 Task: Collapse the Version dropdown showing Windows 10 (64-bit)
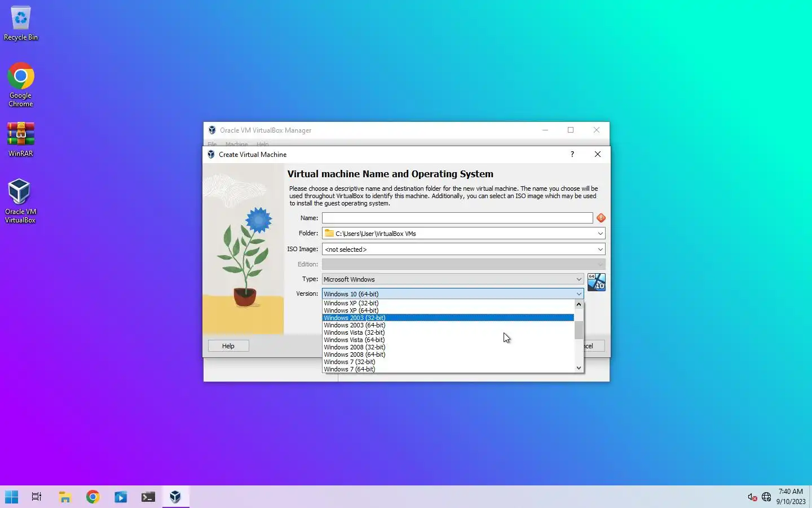[453, 294]
